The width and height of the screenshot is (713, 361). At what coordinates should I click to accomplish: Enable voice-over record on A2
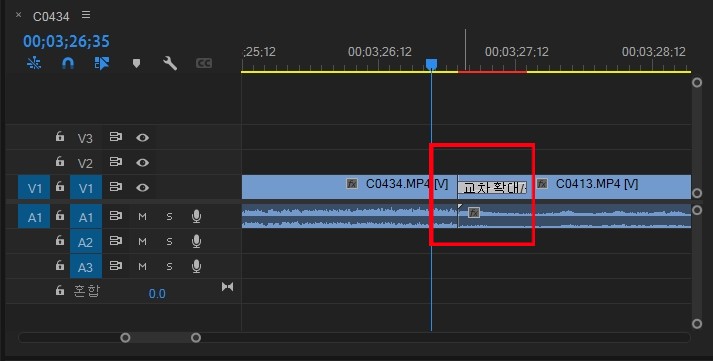pos(196,241)
